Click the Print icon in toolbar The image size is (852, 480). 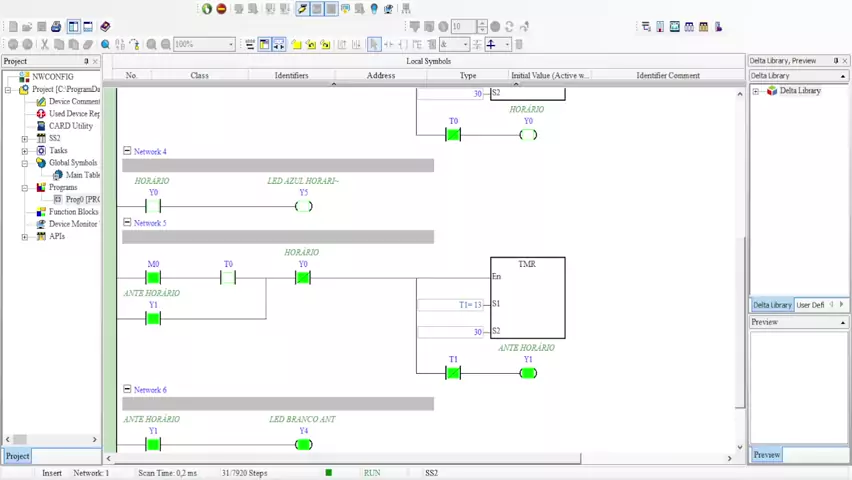click(x=56, y=27)
